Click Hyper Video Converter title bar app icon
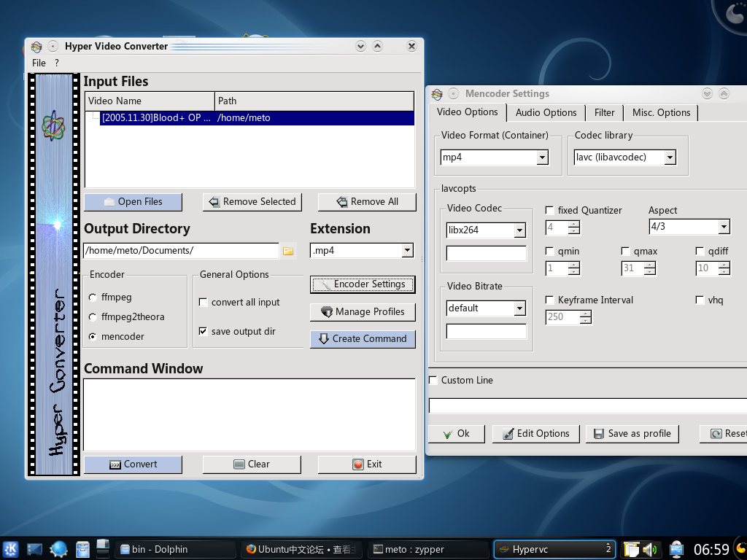The width and height of the screenshot is (747, 560). click(36, 46)
